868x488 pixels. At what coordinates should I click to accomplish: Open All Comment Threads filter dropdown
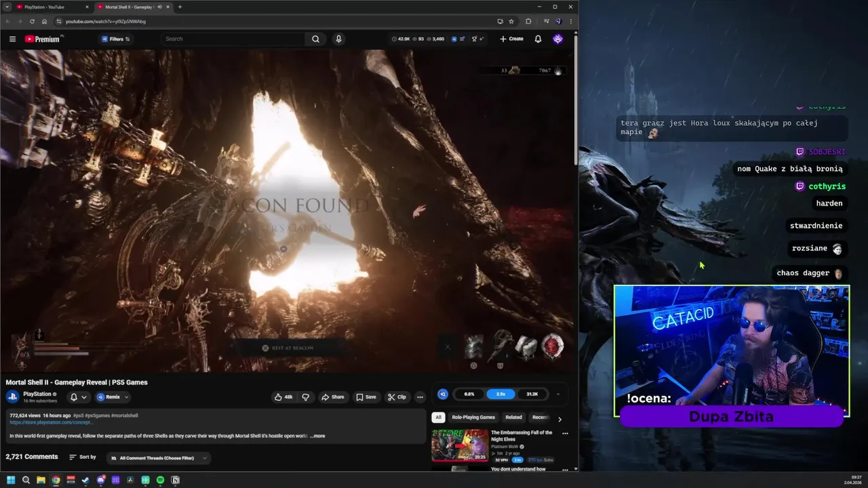158,458
